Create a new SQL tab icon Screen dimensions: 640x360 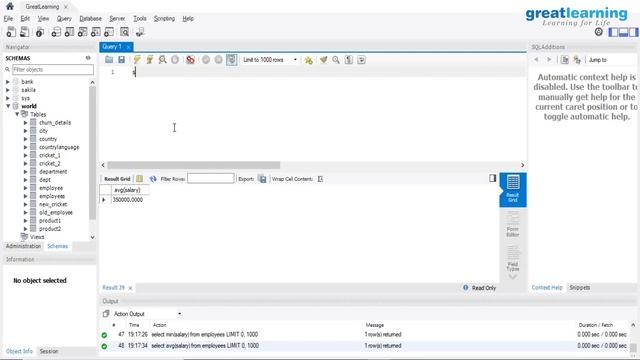click(x=11, y=32)
